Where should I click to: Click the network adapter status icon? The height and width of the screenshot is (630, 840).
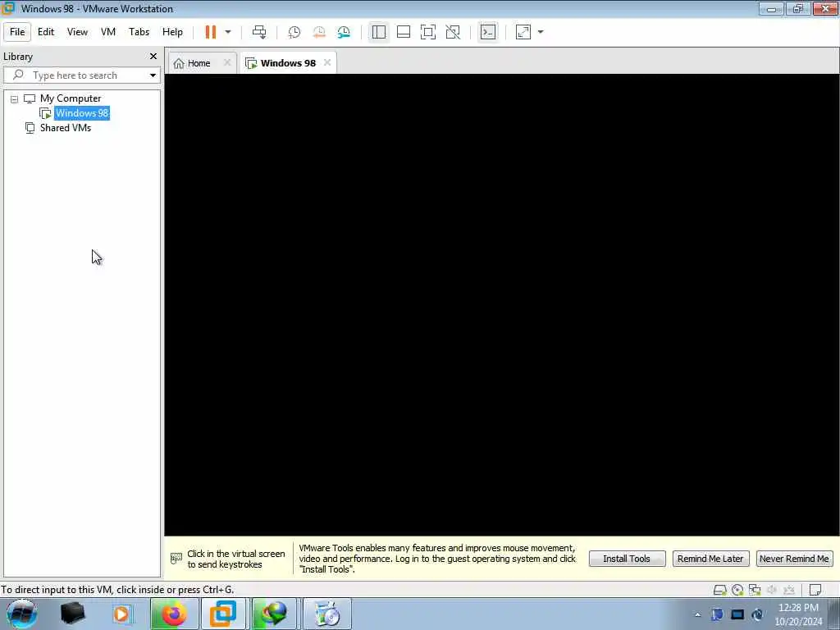coord(755,590)
